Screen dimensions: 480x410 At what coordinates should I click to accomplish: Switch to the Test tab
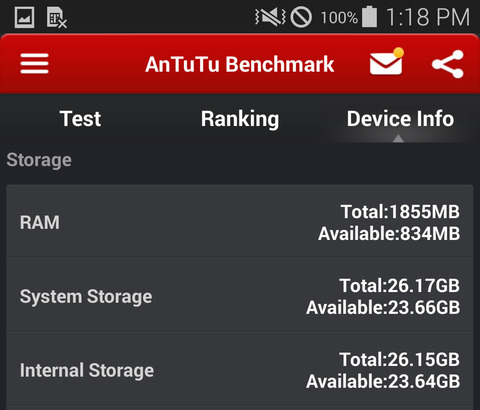click(x=80, y=119)
